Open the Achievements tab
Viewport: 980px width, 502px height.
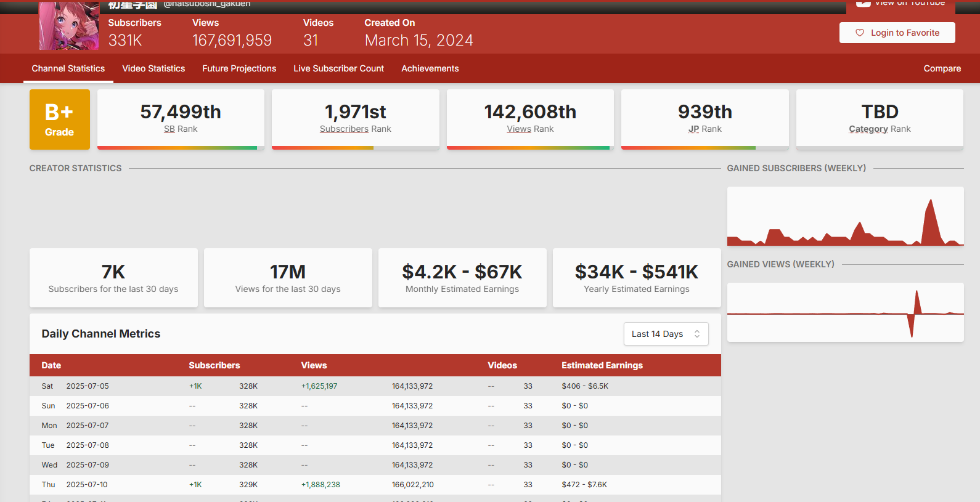click(430, 68)
